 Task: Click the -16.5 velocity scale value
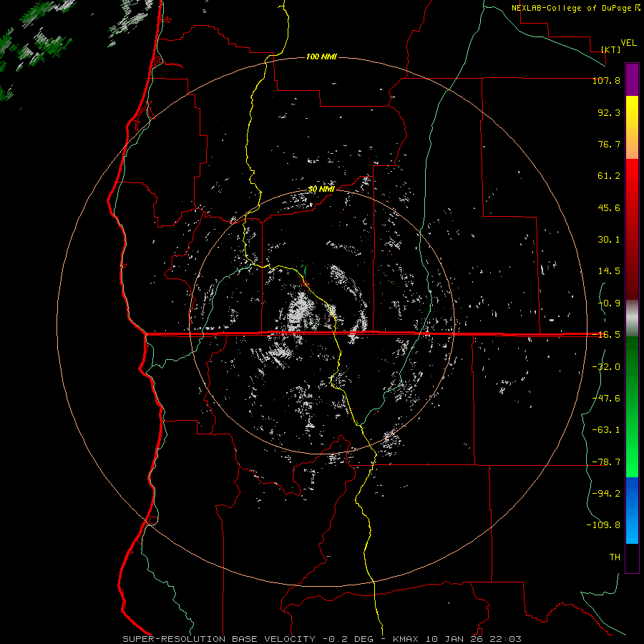pyautogui.click(x=606, y=335)
